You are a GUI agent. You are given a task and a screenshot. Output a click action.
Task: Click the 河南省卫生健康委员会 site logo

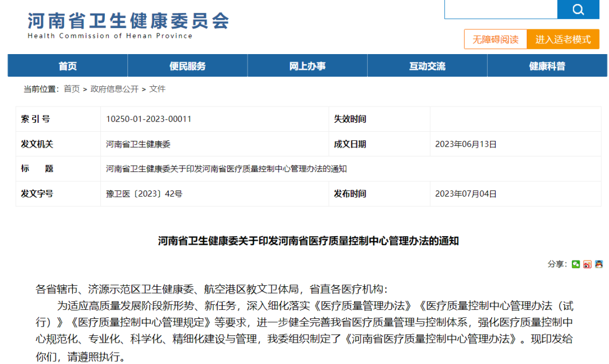pyautogui.click(x=128, y=21)
